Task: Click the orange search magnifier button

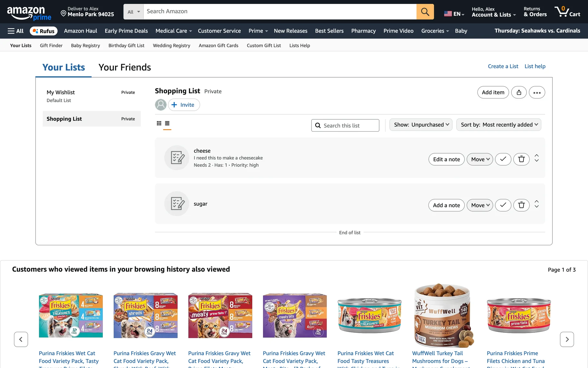Action: pos(425,12)
